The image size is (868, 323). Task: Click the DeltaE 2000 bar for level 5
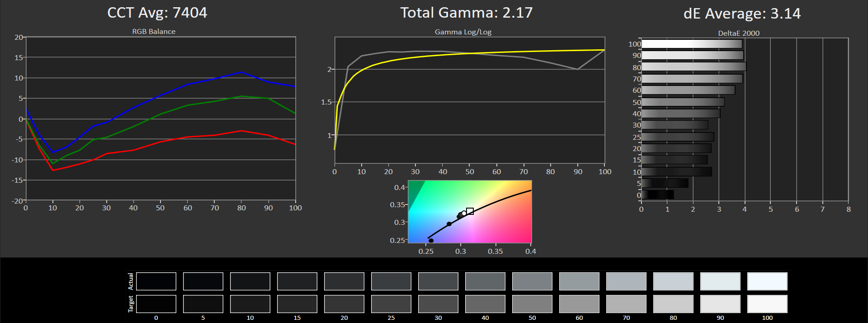665,183
